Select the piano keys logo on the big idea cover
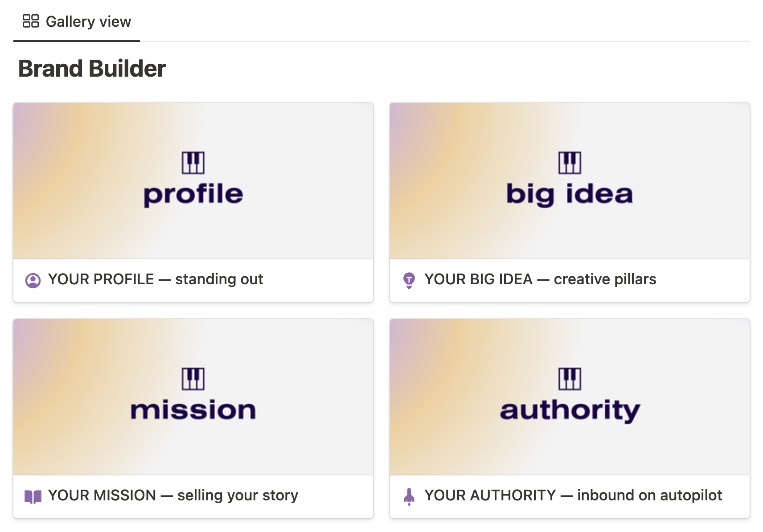763x532 pixels. point(570,163)
